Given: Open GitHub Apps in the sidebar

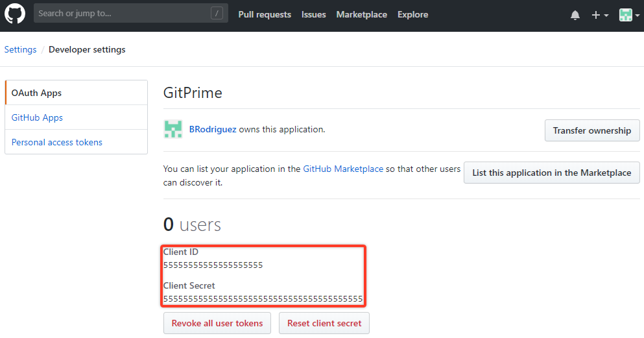Looking at the screenshot, I should (x=77, y=117).
